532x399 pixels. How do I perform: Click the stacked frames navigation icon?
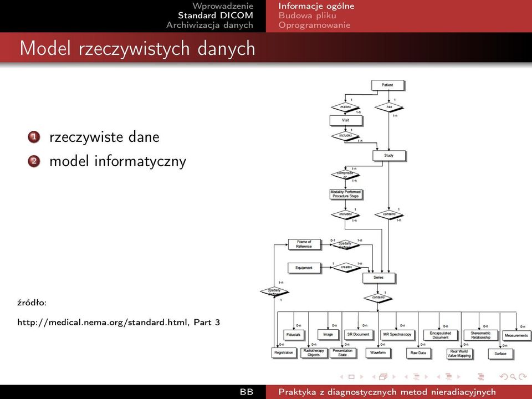pos(383,377)
